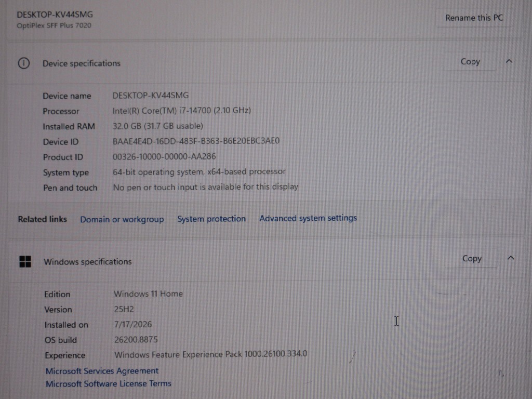Click the Windows Feature Experience Pack value

tap(211, 354)
